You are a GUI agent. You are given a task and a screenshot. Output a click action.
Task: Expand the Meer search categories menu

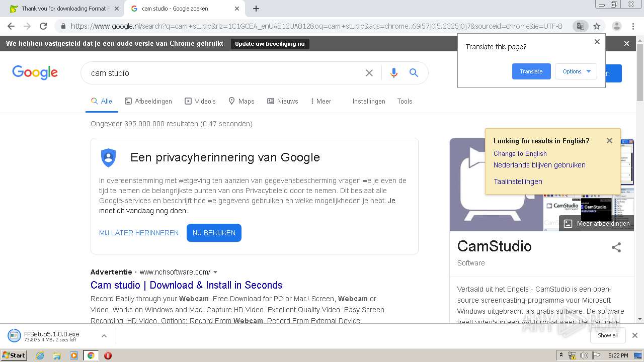pyautogui.click(x=321, y=101)
